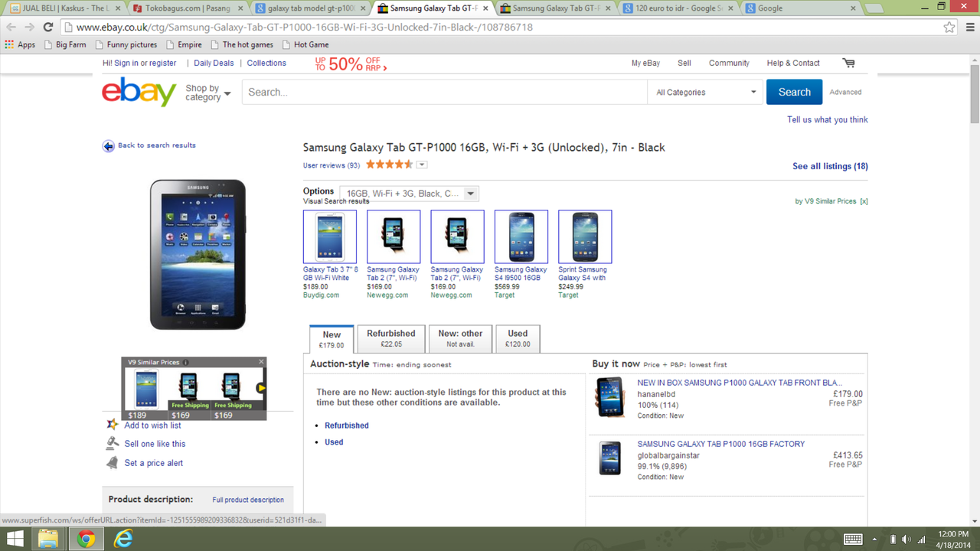Click the browser forward arrow
The width and height of the screenshot is (980, 551).
pos(29,27)
